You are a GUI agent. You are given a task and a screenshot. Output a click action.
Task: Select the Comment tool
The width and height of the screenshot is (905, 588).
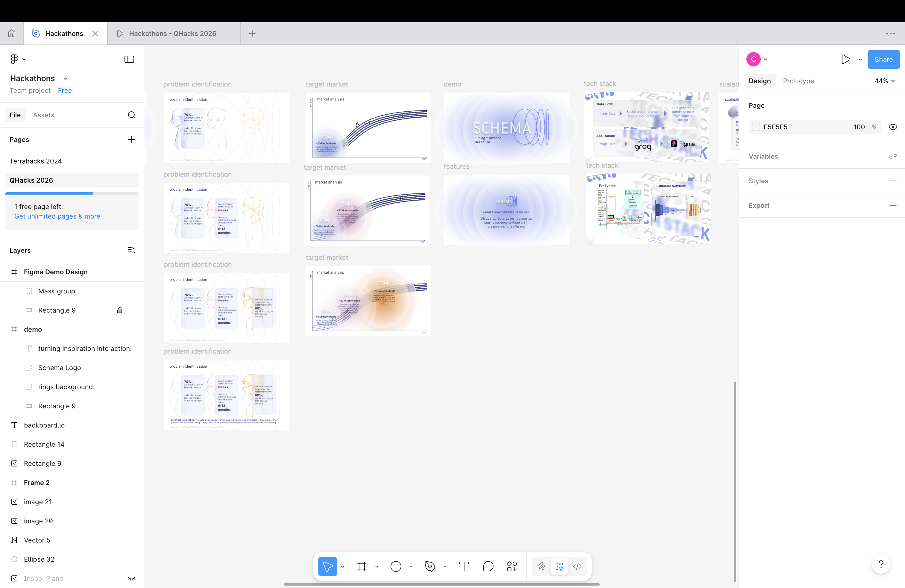click(488, 566)
